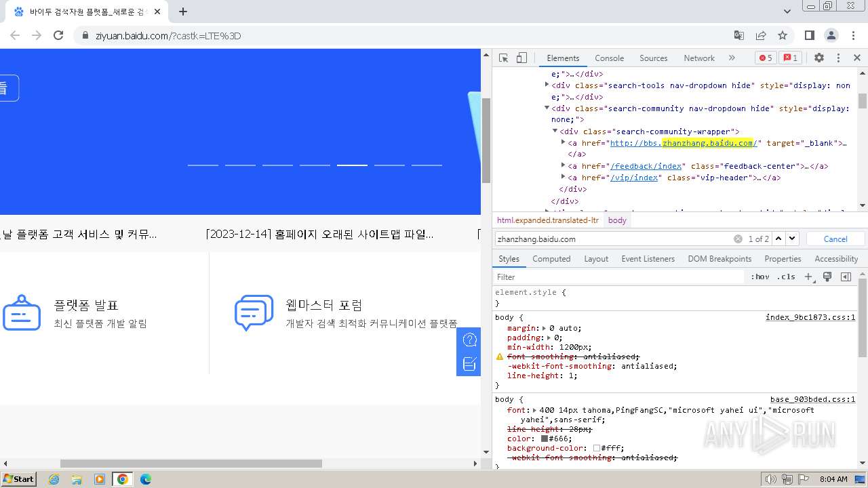Close the DevTools panel
This screenshot has height=488, width=868.
coord(856,58)
